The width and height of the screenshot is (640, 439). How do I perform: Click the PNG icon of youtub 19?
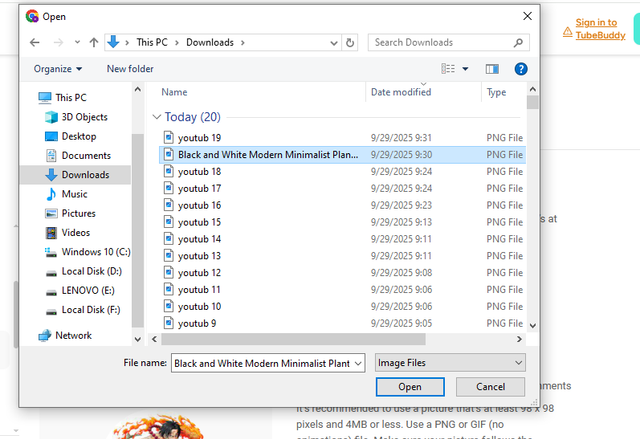coord(169,137)
